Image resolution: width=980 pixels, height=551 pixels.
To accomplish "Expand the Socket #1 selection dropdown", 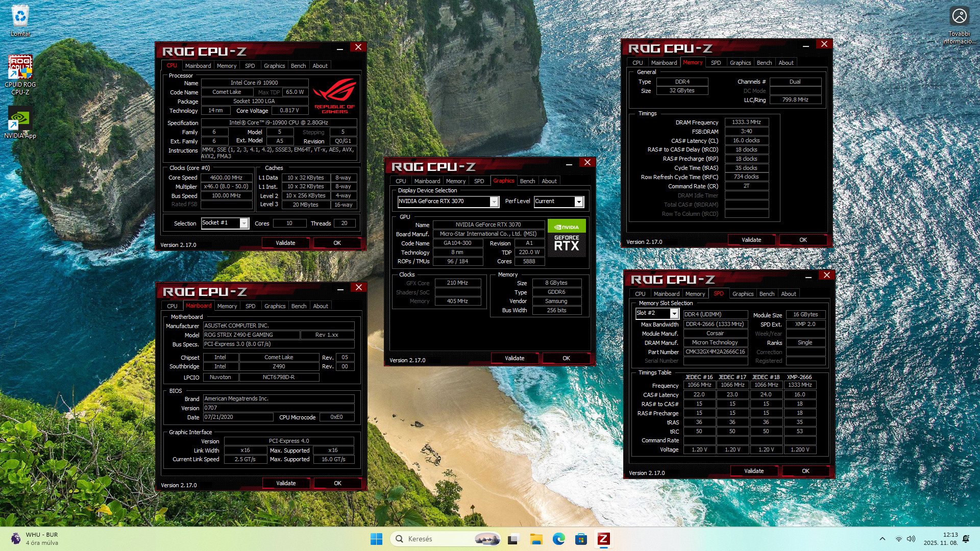I will pos(244,223).
